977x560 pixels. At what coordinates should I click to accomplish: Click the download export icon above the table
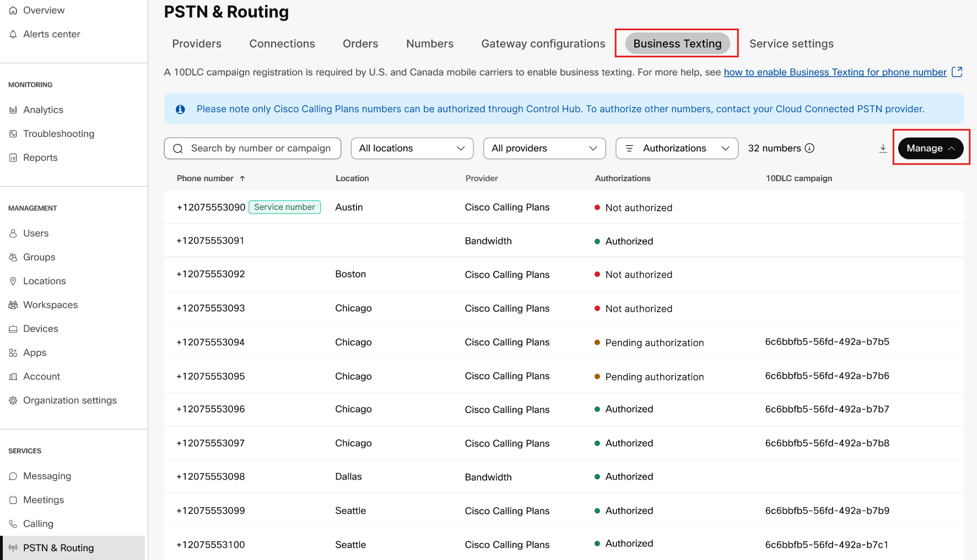point(882,148)
